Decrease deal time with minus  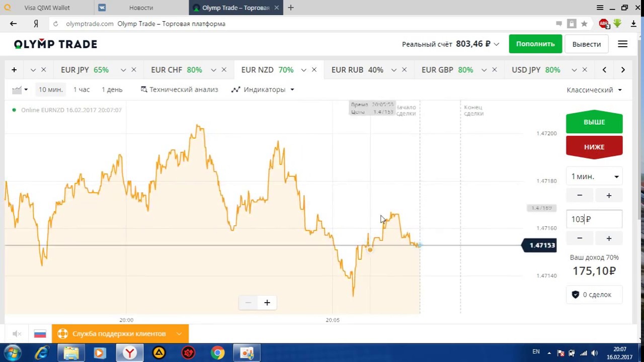[x=580, y=195]
